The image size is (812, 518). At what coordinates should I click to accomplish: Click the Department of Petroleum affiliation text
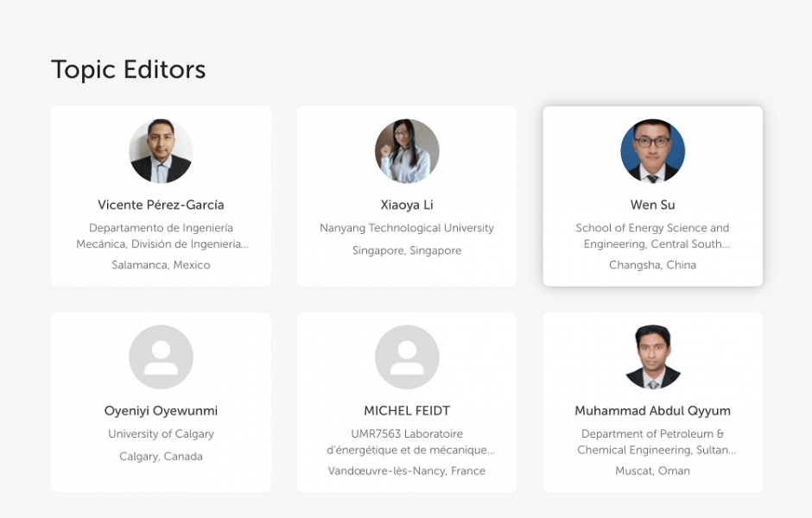652,442
